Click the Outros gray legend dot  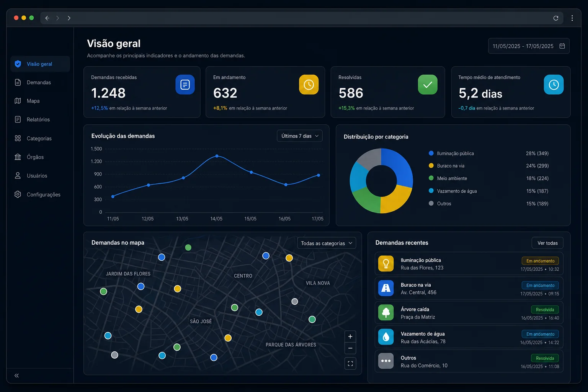pos(431,203)
